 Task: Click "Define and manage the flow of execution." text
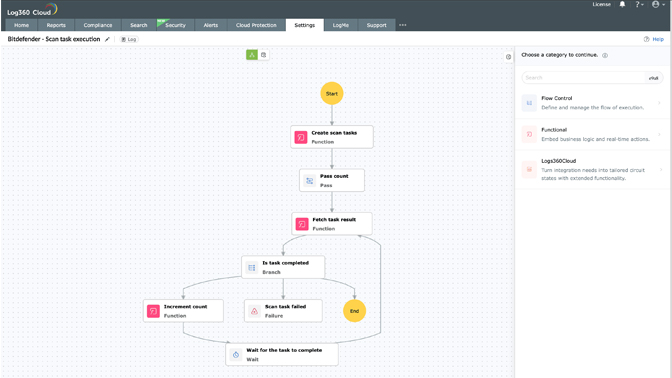pos(592,108)
